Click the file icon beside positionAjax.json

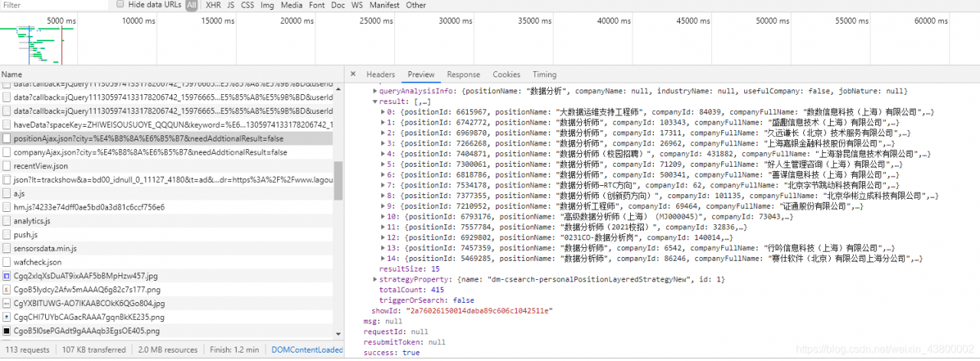[7, 138]
